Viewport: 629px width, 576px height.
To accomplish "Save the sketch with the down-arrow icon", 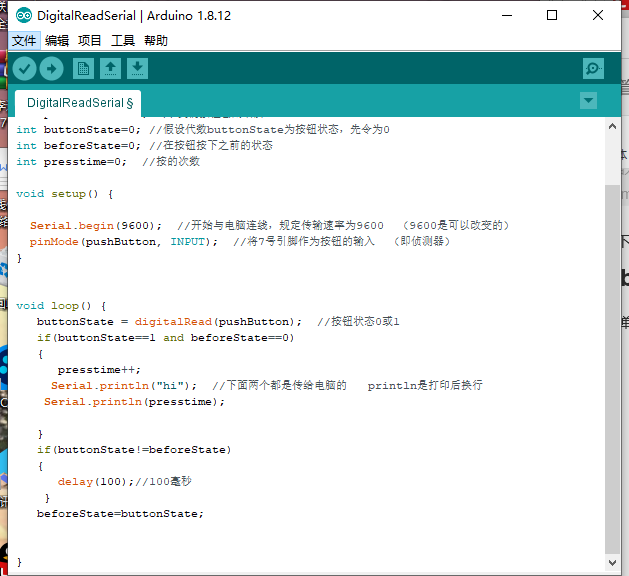I will click(137, 69).
